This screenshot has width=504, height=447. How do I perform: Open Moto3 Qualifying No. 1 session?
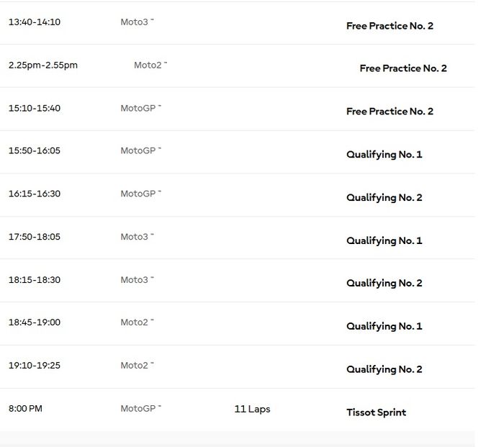point(384,241)
